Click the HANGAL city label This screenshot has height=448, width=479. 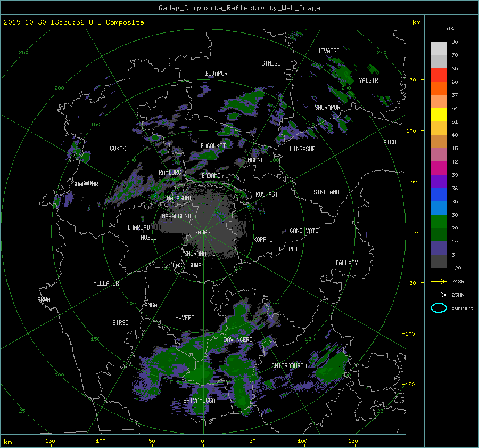point(150,305)
